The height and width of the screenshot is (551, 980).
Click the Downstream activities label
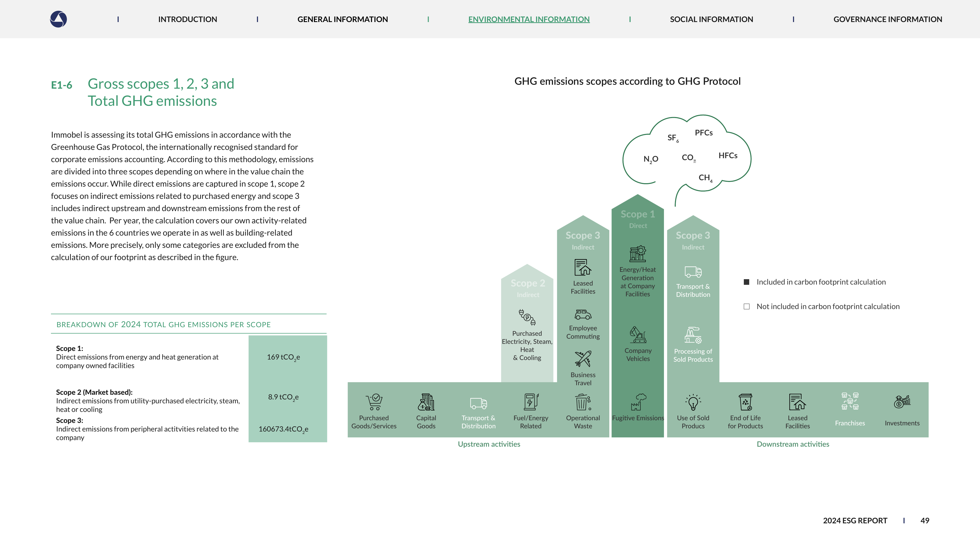coord(793,444)
